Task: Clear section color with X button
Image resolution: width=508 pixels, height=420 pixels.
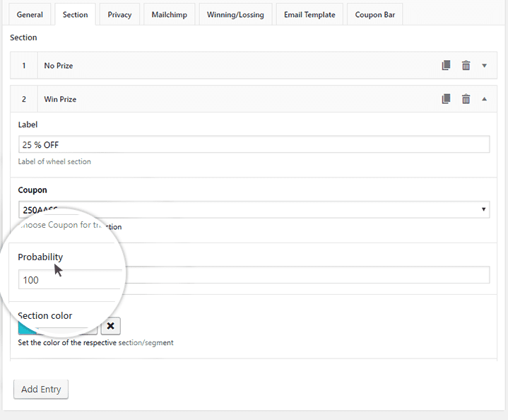Action: click(111, 326)
